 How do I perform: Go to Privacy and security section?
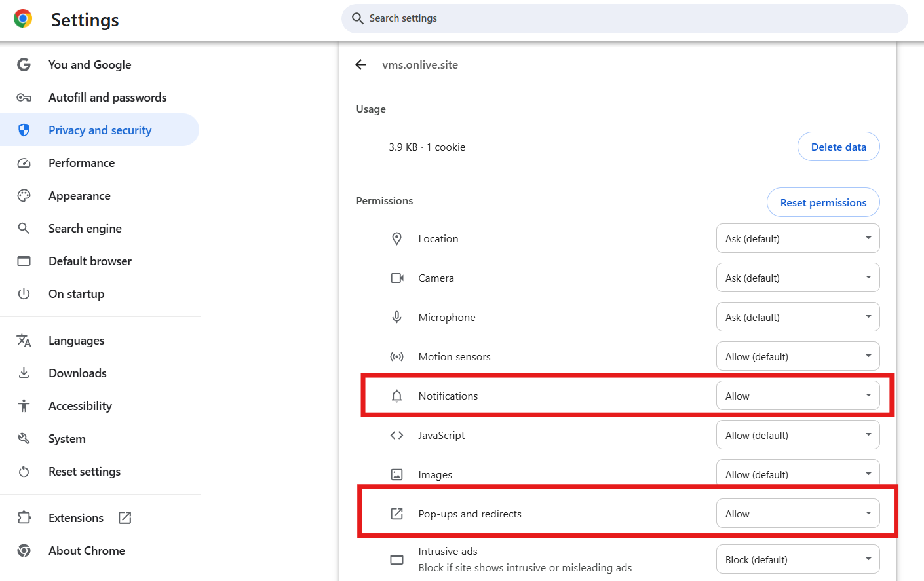(100, 130)
